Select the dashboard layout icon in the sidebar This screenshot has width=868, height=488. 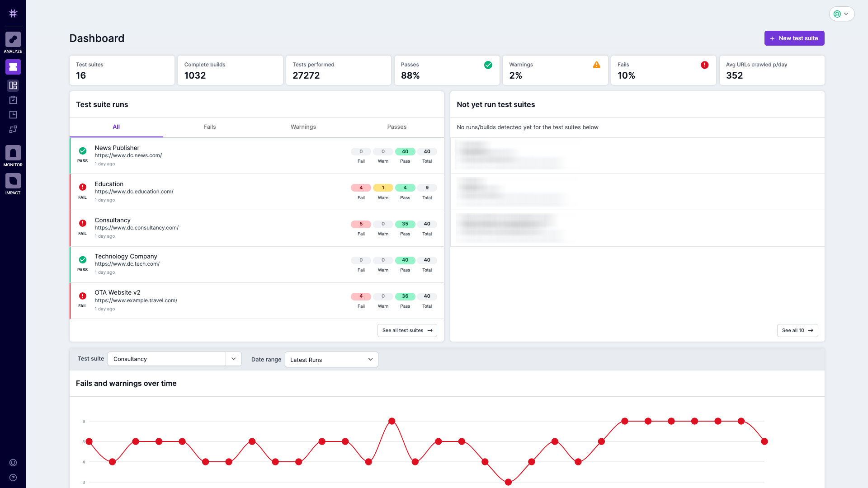tap(13, 85)
